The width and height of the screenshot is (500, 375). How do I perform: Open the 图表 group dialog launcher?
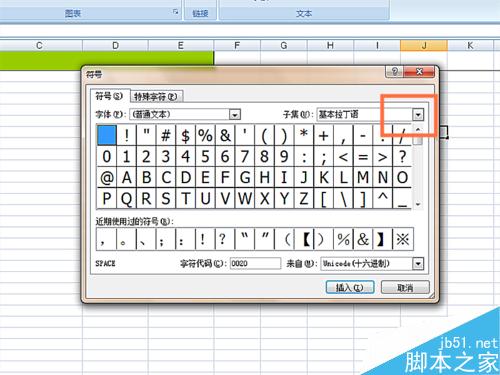[175, 12]
